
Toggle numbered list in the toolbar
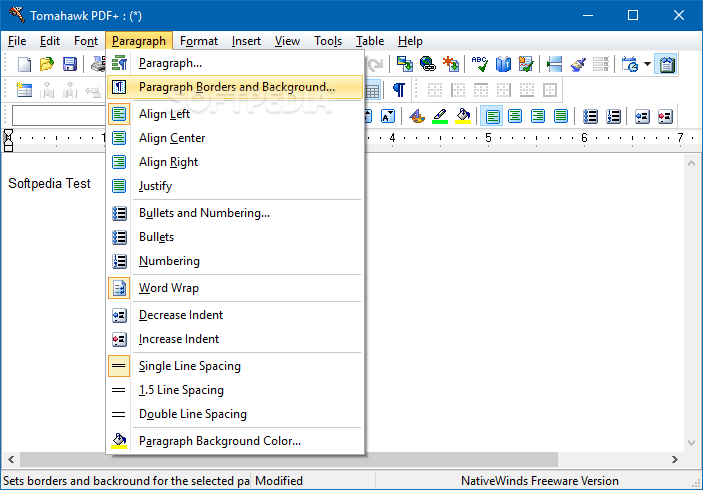(613, 117)
